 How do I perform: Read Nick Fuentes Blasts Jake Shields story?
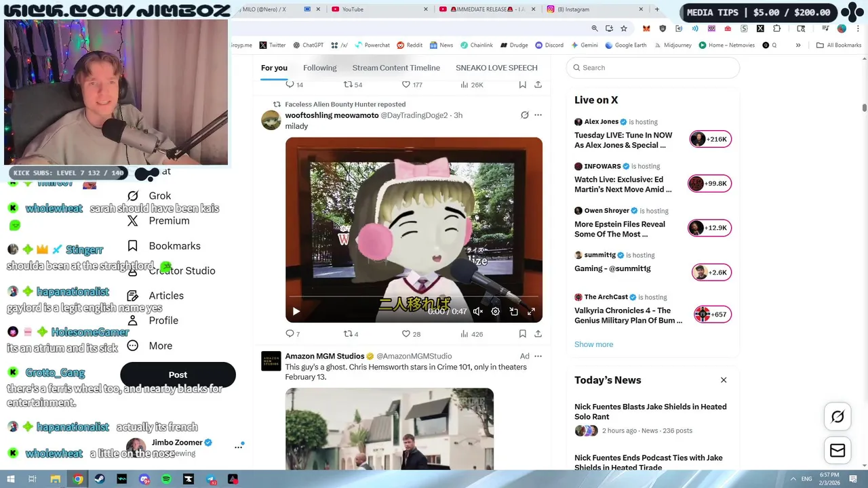tap(650, 411)
